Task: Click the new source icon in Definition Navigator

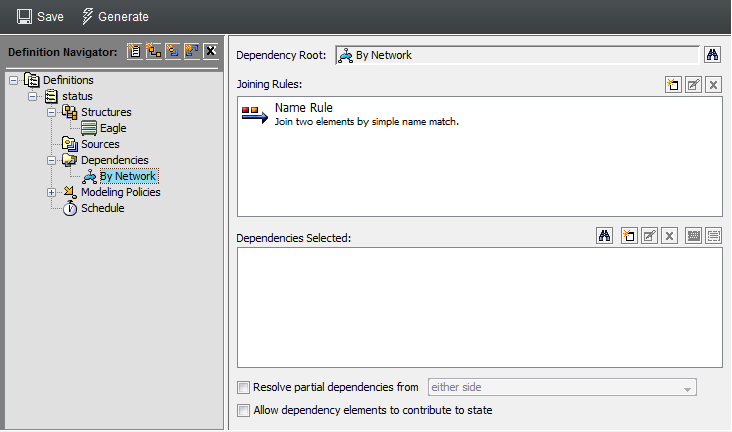Action: (x=173, y=51)
